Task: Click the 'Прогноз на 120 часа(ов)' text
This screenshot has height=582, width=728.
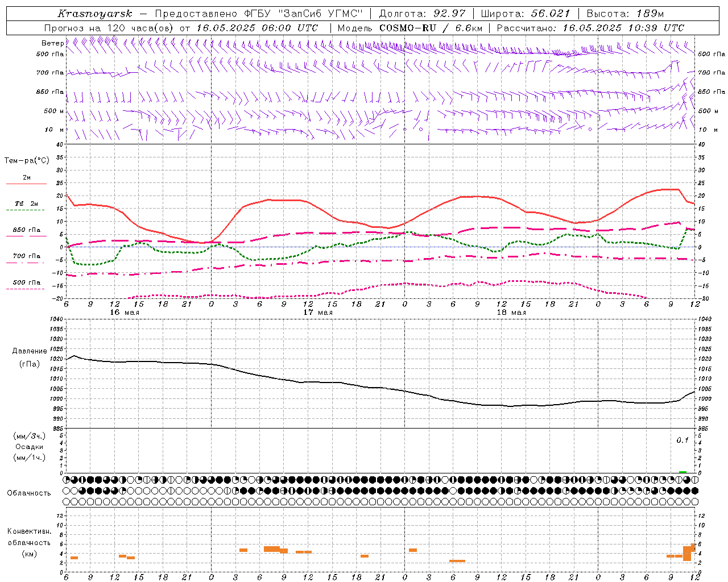Action: (109, 28)
